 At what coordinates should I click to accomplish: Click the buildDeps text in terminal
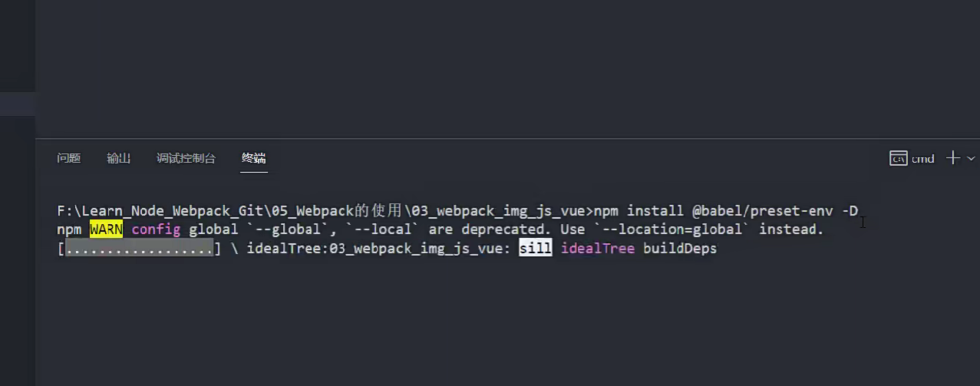(x=680, y=248)
